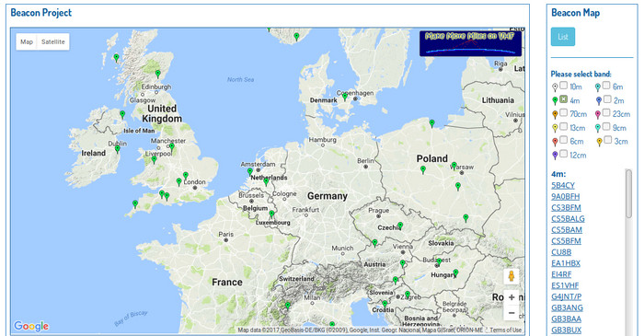The height and width of the screenshot is (336, 644).
Task: Uncheck the 4m band checkbox
Action: pos(563,99)
